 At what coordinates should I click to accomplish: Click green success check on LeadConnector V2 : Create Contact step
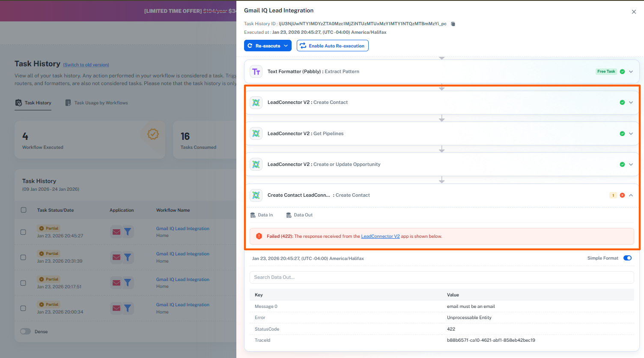click(x=622, y=103)
